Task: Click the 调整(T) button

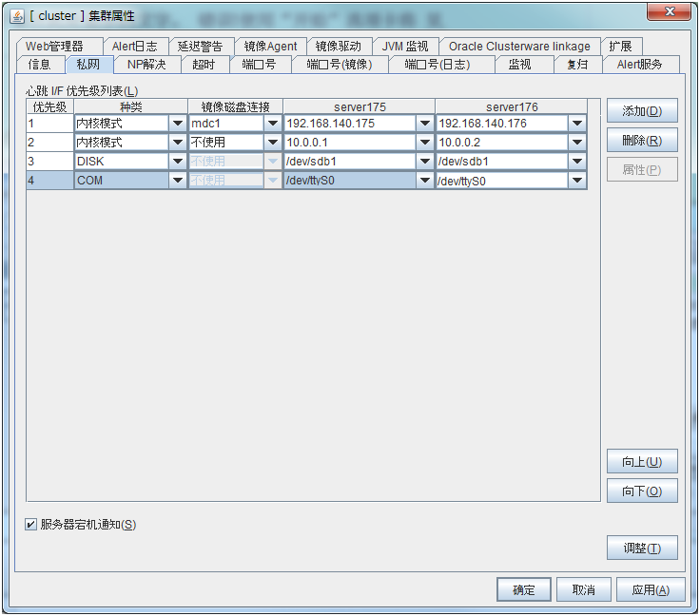Action: [642, 549]
